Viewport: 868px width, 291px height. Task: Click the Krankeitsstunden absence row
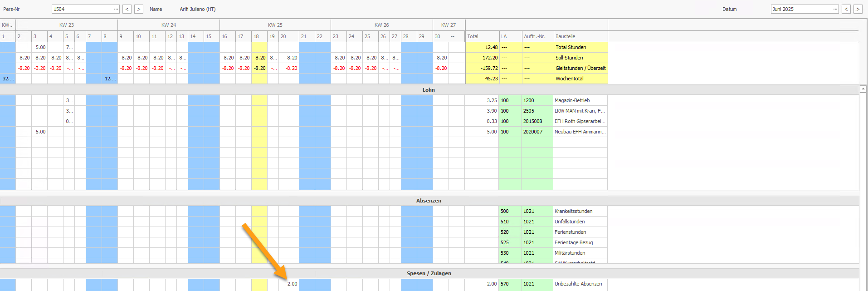[573, 211]
